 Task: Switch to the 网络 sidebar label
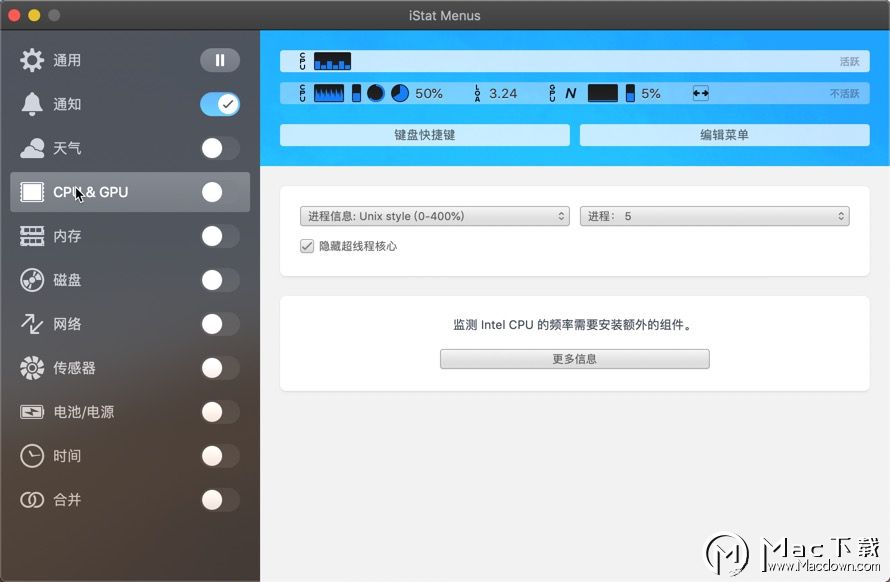click(x=67, y=324)
